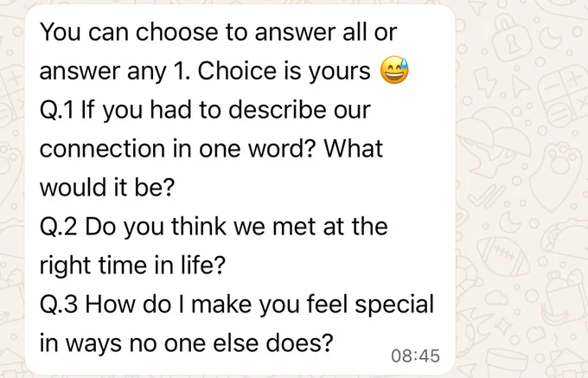Click the 08:45 message timestamp
The width and height of the screenshot is (588, 378).
pyautogui.click(x=415, y=356)
